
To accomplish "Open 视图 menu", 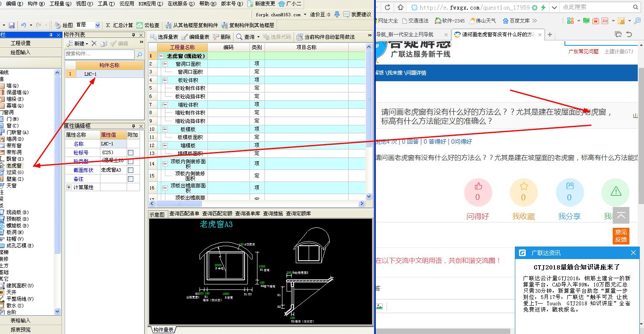I will coord(84,4).
